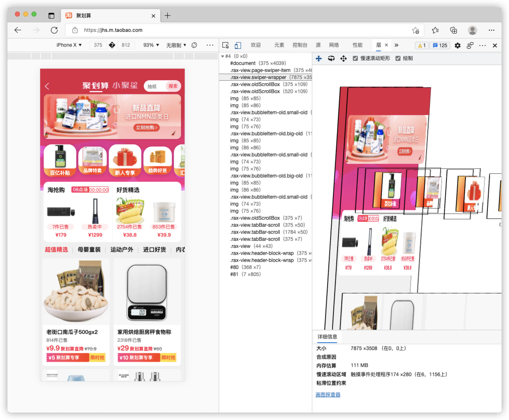Toggle device emulation mode icon
Image resolution: width=509 pixels, height=420 pixels.
(x=238, y=45)
